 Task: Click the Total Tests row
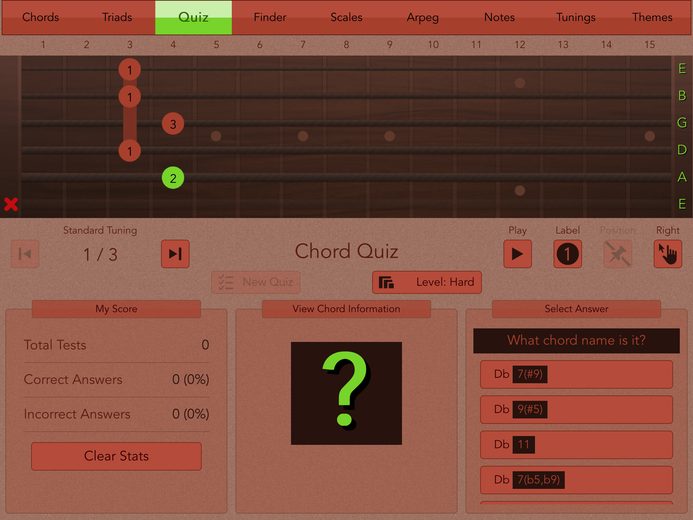(116, 345)
